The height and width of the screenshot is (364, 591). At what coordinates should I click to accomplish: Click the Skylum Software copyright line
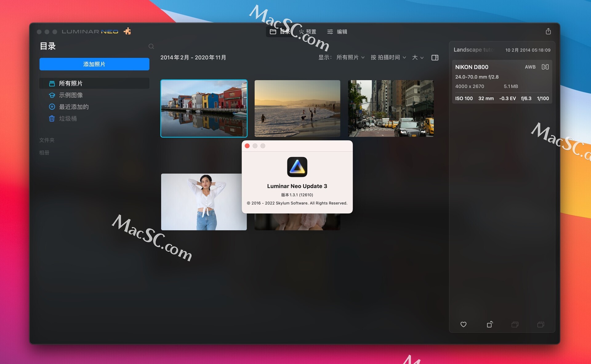coord(297,203)
